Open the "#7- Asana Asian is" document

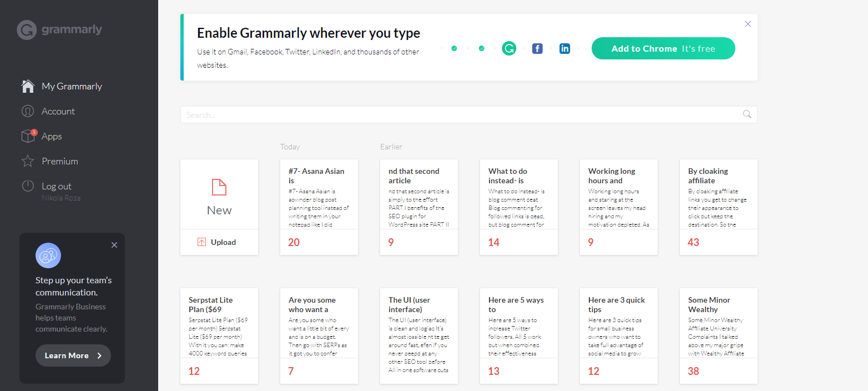319,207
